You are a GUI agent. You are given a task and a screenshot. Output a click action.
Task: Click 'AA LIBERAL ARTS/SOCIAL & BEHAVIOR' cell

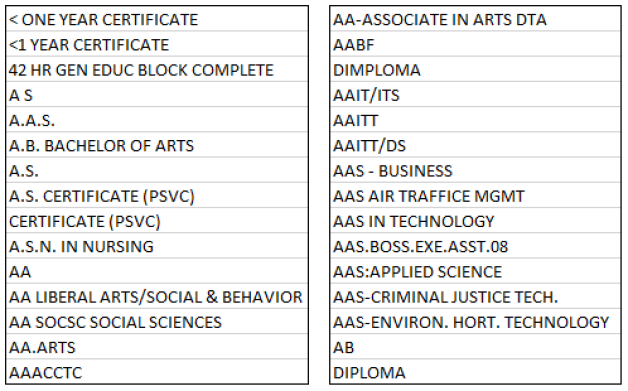click(157, 296)
